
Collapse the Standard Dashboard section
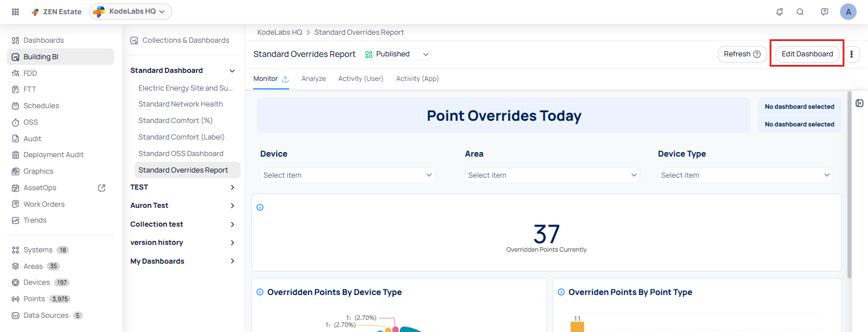[232, 71]
